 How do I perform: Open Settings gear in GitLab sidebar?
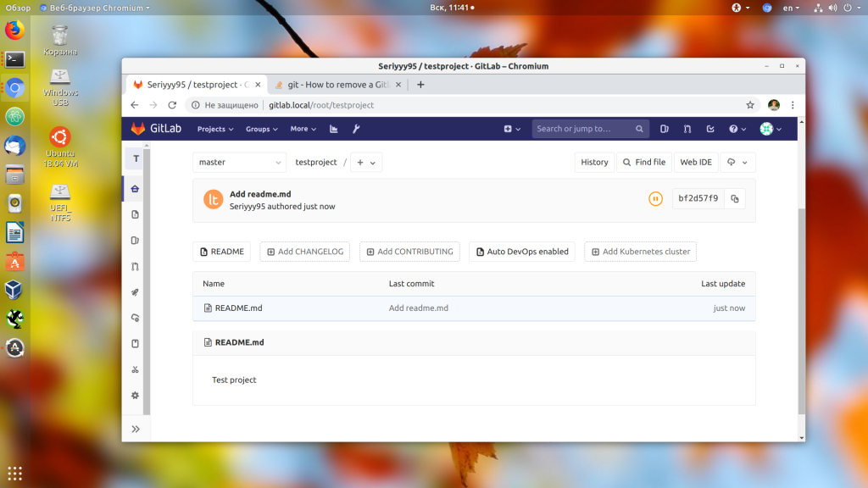[x=135, y=396]
